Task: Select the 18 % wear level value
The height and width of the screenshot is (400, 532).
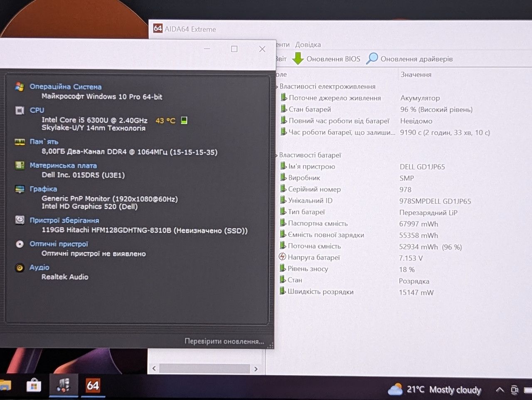Action: (x=407, y=270)
